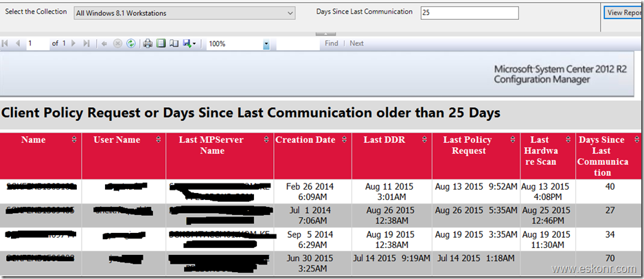Click hardware scan Aug 25 2015 12:46PM
This screenshot has height=279, width=644.
pyautogui.click(x=547, y=215)
